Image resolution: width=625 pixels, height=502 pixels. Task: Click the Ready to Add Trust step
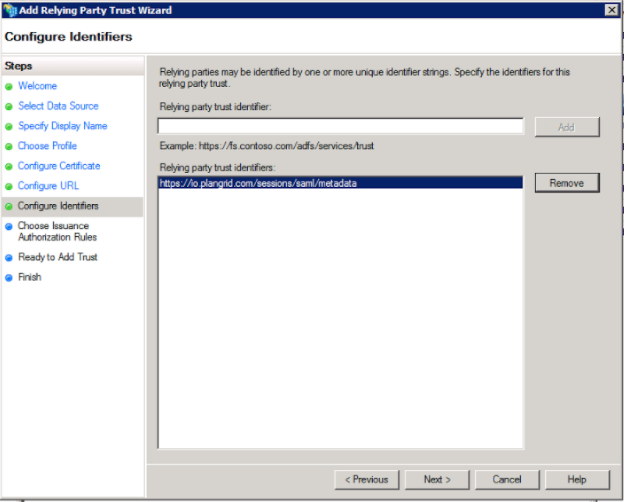coord(58,257)
